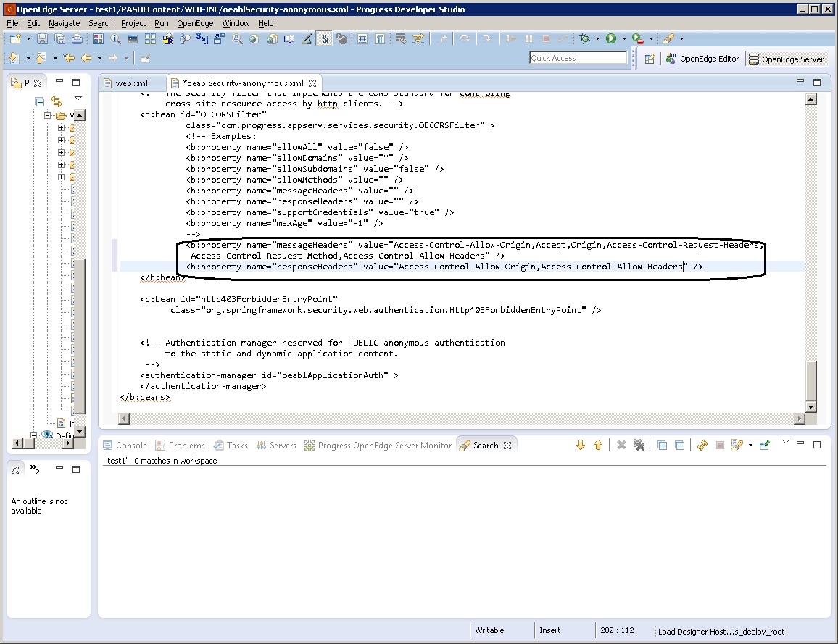Click the magnifier info toolbar icon
The image size is (838, 644).
(x=115, y=38)
